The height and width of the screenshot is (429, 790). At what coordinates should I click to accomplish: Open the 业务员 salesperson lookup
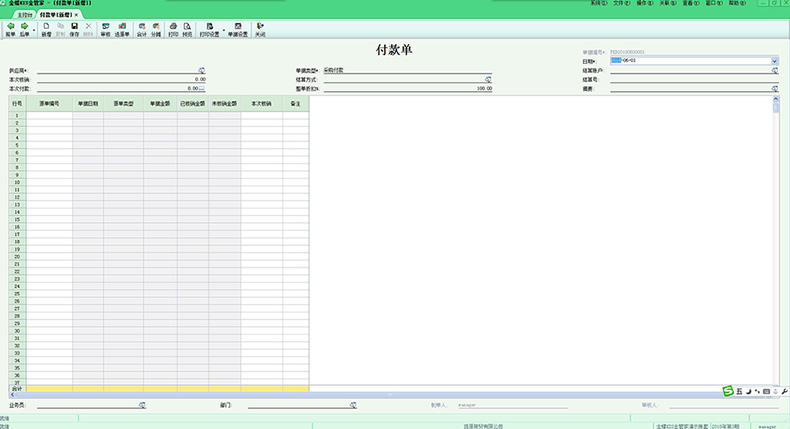click(x=142, y=405)
